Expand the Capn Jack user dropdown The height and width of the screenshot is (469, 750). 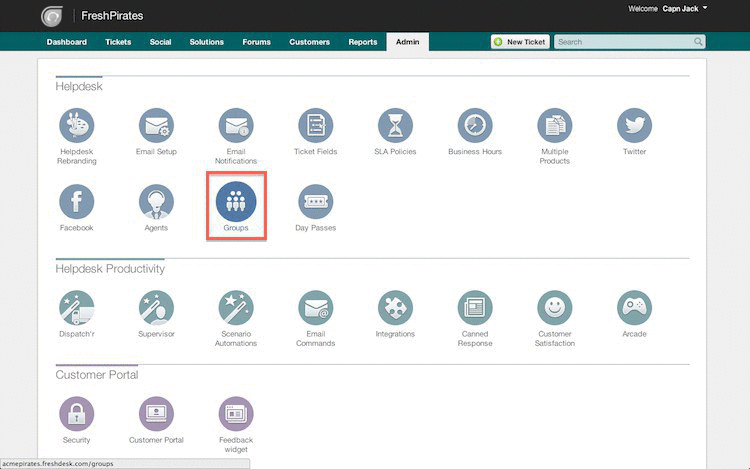click(684, 9)
